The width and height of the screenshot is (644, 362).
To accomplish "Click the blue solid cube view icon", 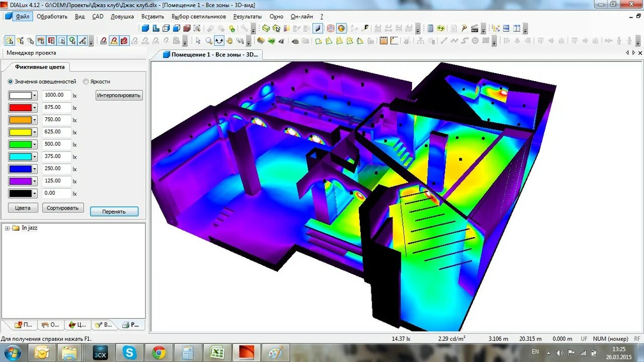I will [145, 28].
